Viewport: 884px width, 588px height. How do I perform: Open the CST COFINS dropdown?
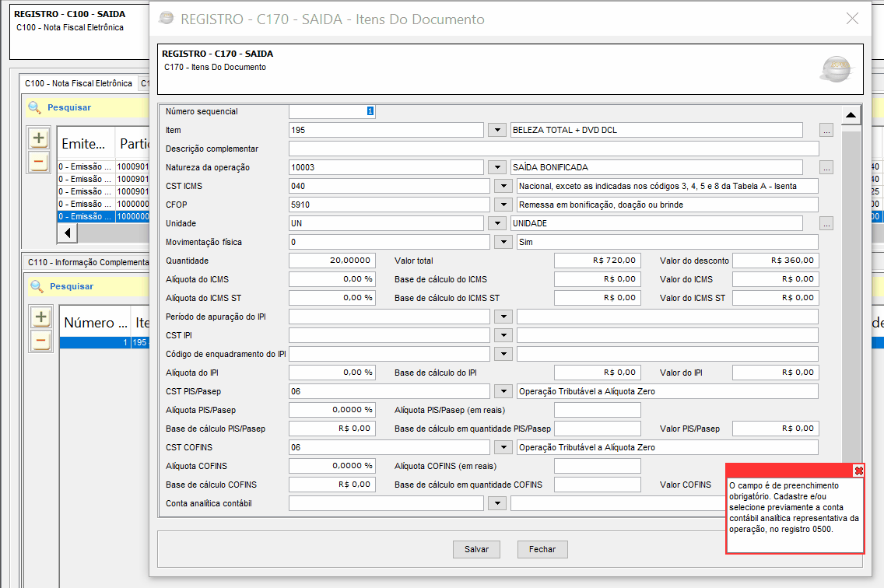(503, 447)
